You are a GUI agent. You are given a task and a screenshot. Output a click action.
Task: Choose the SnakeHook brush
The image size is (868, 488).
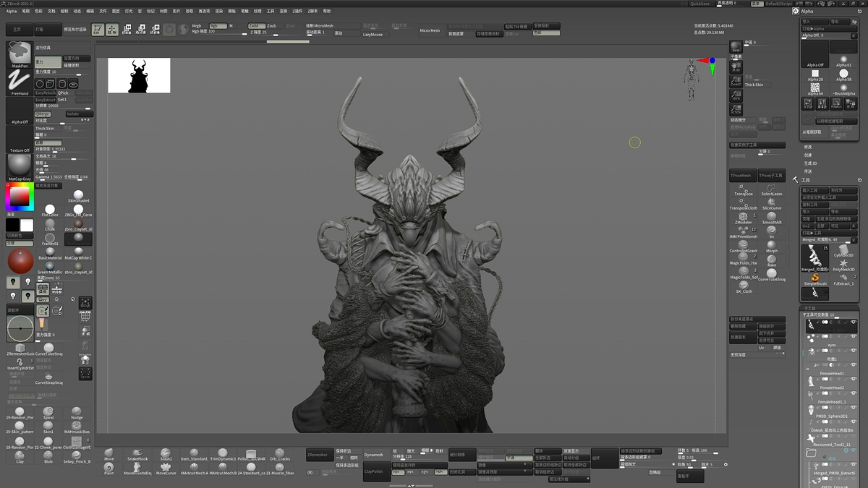click(137, 454)
